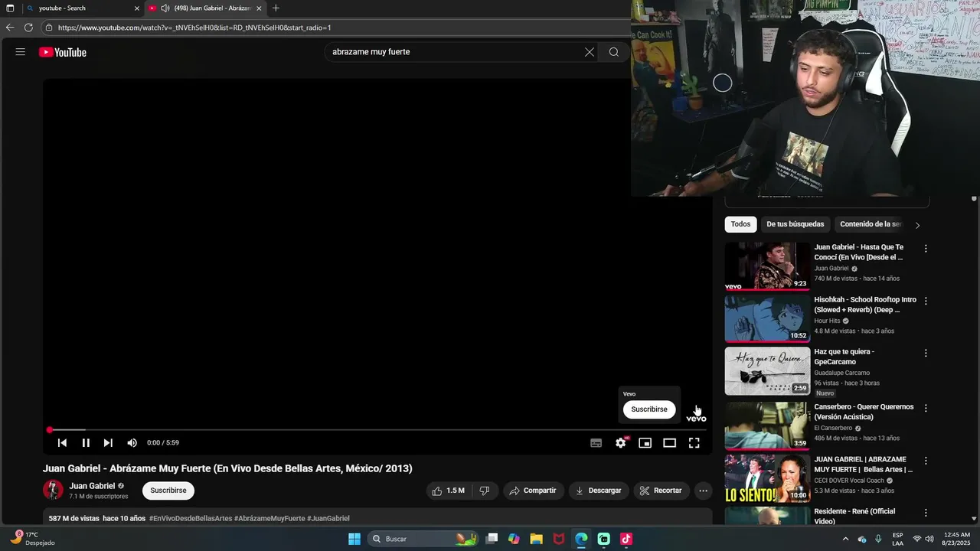The height and width of the screenshot is (551, 980).
Task: Open options for Residente René video
Action: pos(926,513)
